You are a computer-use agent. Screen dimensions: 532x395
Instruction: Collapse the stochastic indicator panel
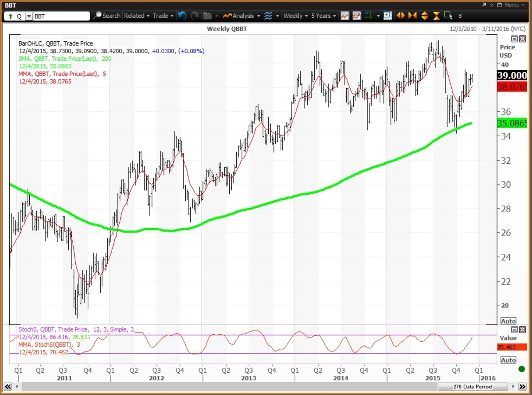point(514,329)
